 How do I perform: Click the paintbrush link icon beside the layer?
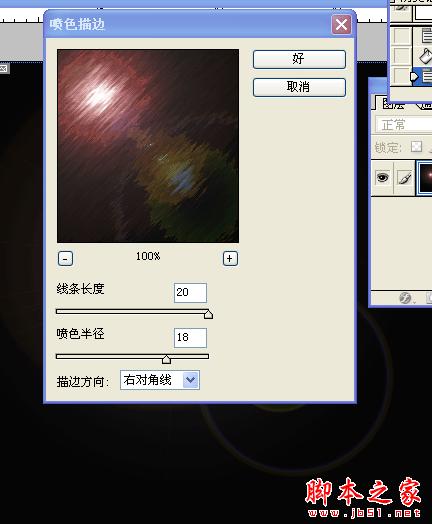pos(404,177)
